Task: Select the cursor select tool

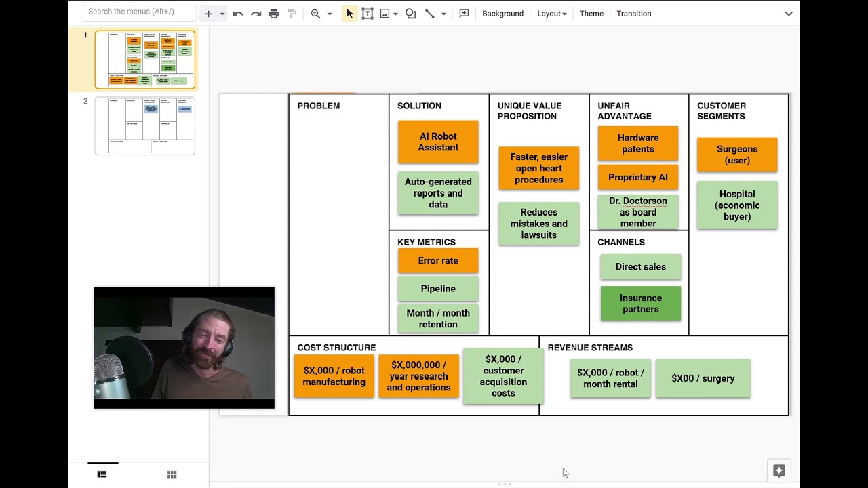Action: coord(349,14)
